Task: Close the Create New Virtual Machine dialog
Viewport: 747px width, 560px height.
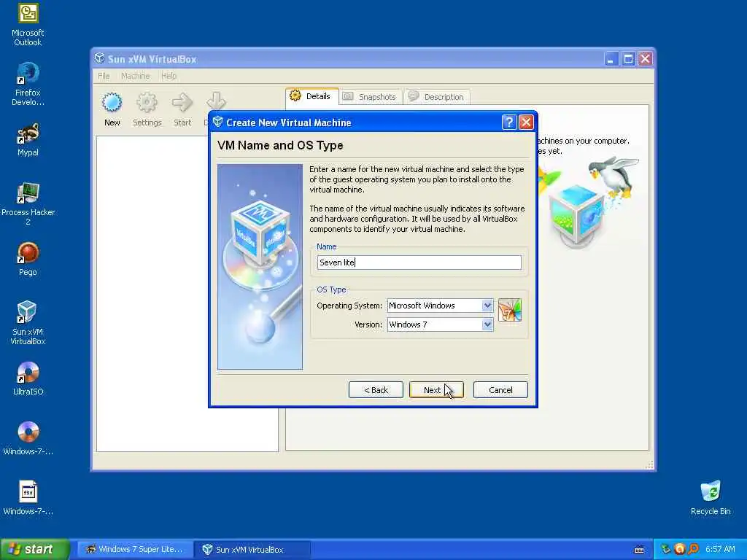Action: pos(526,122)
